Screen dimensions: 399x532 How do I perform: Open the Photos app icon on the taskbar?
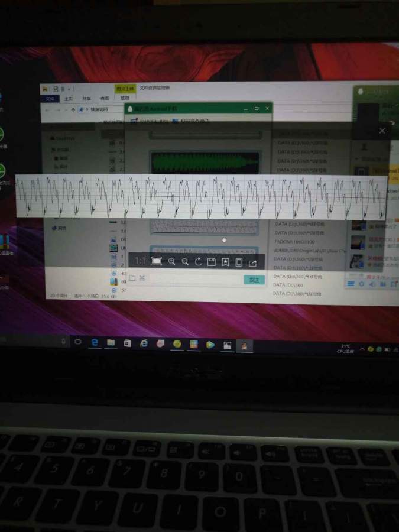click(x=227, y=345)
